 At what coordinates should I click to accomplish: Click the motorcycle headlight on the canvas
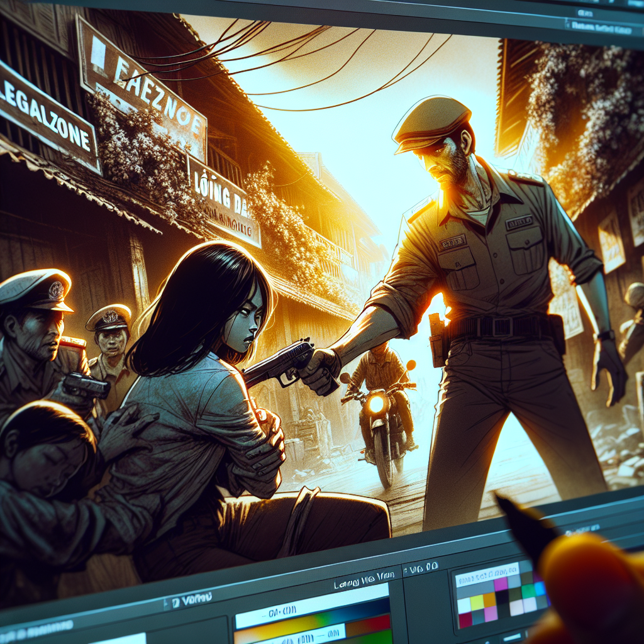(377, 403)
